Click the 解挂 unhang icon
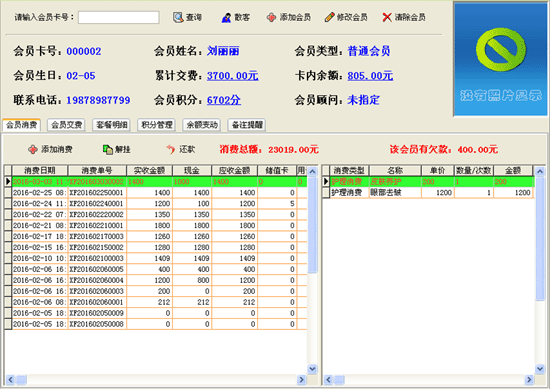Screen dimensions: 550x389 [107, 149]
